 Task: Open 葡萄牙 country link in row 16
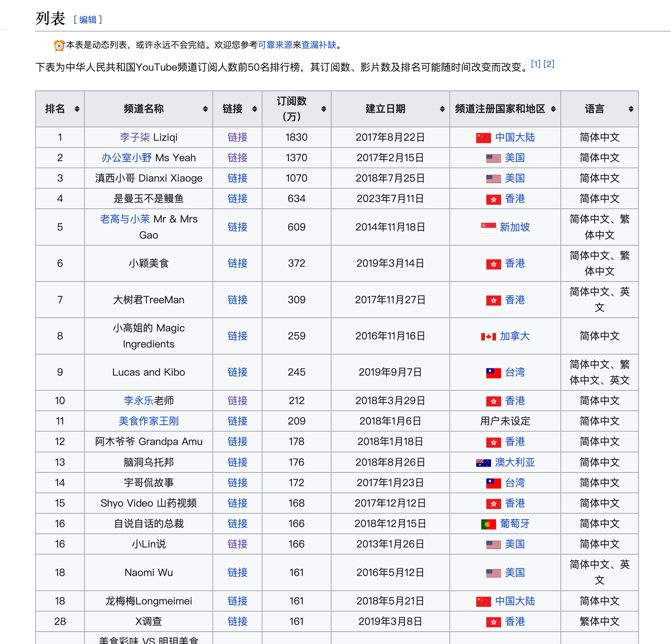(x=514, y=524)
